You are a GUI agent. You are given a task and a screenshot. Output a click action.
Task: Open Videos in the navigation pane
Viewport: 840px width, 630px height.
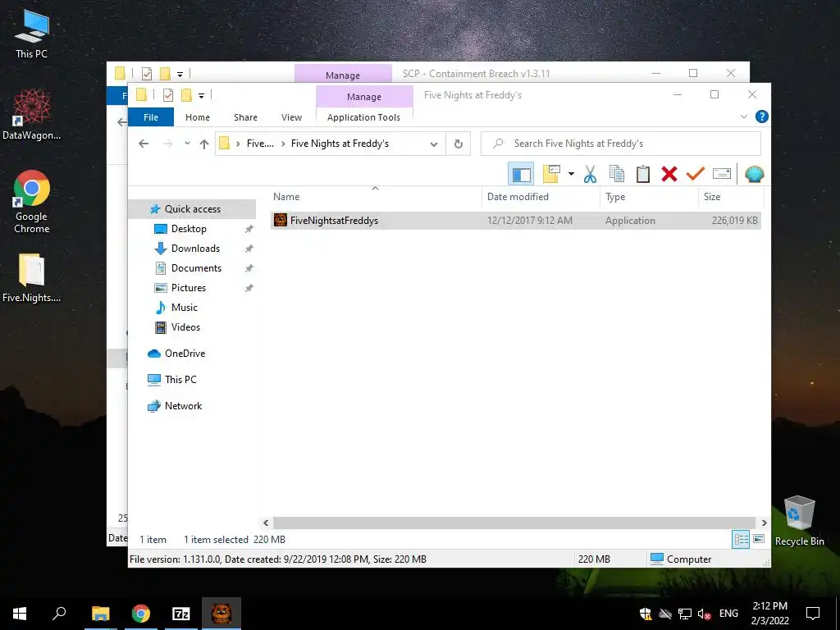click(185, 327)
